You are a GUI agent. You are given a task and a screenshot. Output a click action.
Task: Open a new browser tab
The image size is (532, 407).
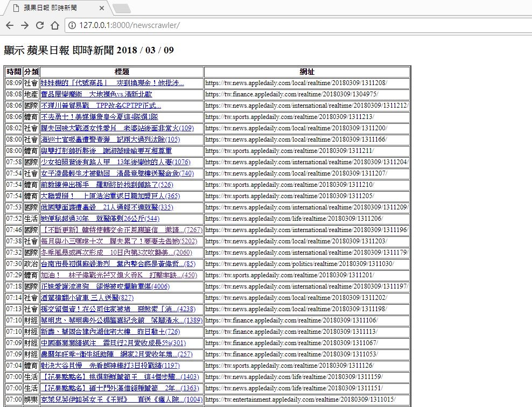tap(121, 8)
